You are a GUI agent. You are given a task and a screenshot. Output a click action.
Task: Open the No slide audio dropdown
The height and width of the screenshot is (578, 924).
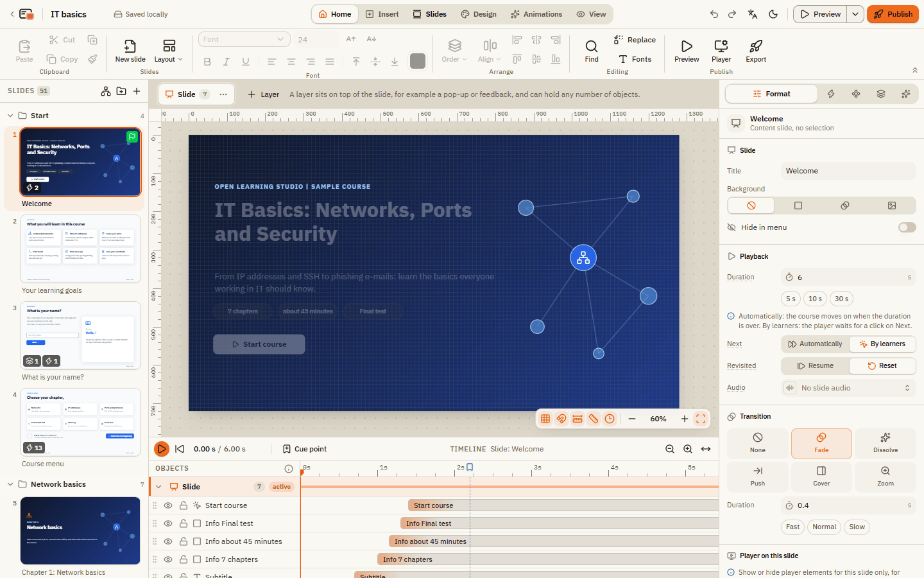click(848, 388)
